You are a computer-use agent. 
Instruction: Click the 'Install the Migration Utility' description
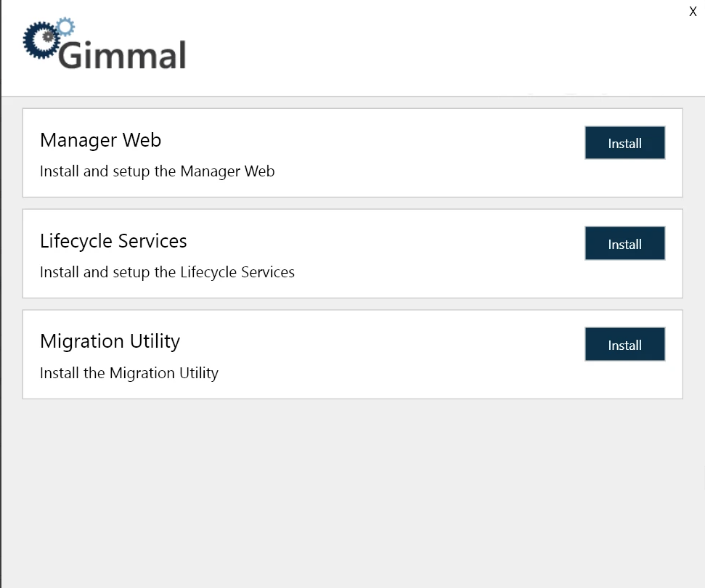tap(129, 373)
